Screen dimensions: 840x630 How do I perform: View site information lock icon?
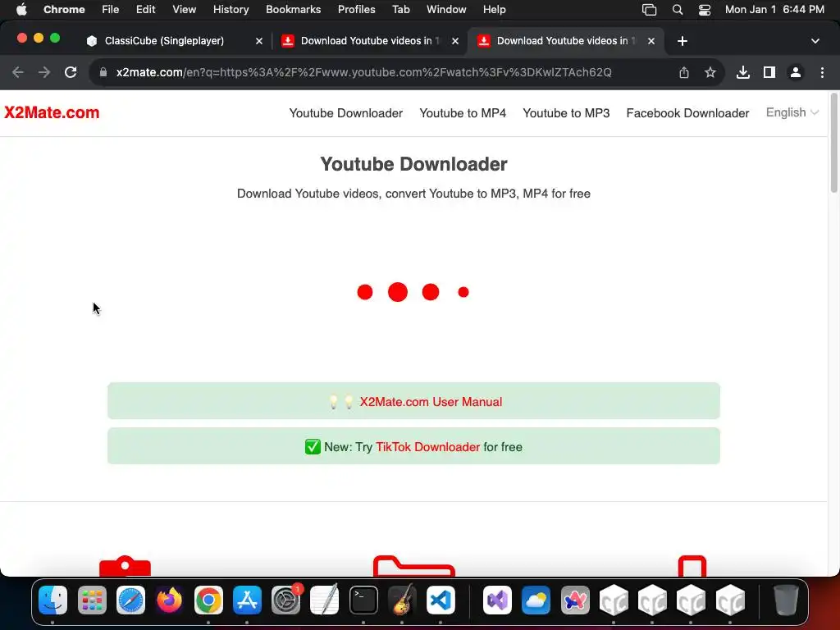click(104, 72)
